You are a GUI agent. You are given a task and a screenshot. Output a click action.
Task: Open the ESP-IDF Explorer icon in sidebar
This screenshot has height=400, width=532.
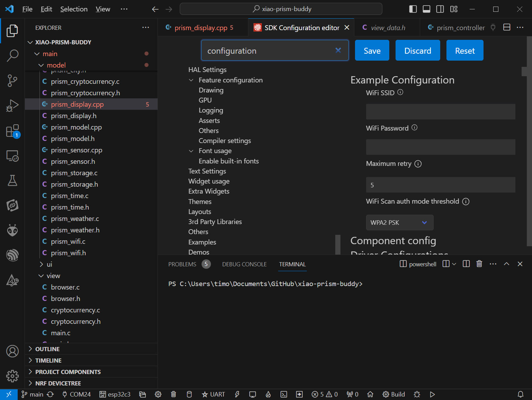(x=12, y=255)
